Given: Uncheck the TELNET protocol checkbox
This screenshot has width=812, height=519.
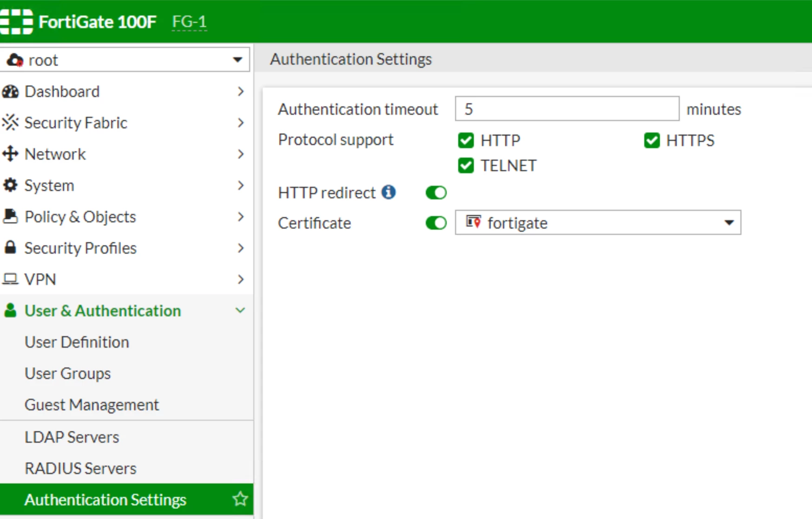Looking at the screenshot, I should pyautogui.click(x=466, y=165).
